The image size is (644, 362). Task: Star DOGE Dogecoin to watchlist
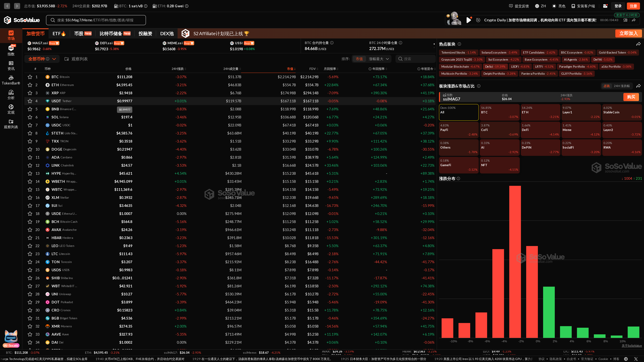(x=30, y=149)
